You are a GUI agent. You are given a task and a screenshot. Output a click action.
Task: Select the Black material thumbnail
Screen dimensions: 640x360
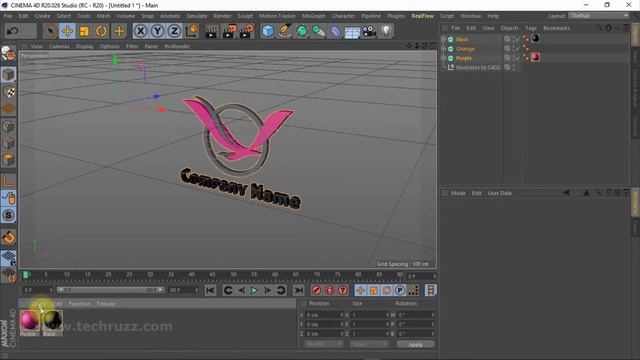(53, 320)
